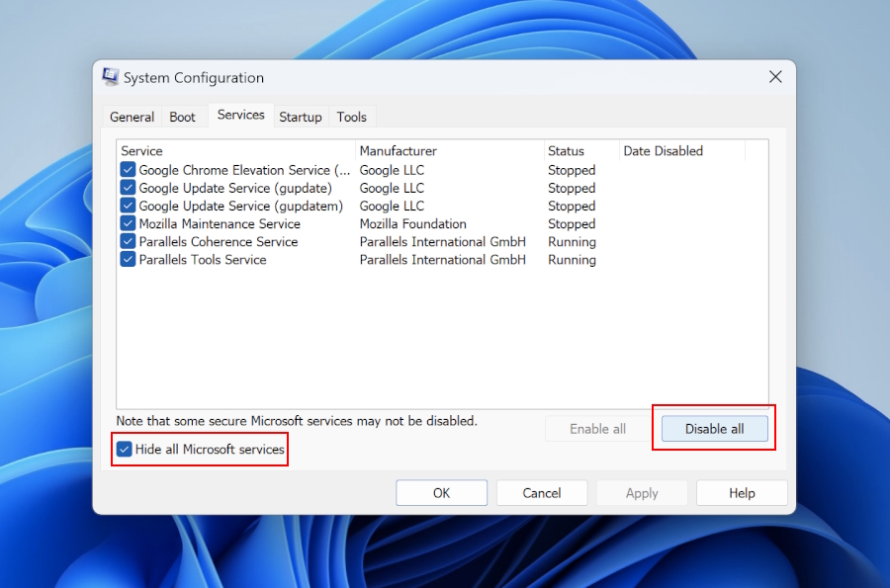Click the Apply button

pyautogui.click(x=642, y=492)
